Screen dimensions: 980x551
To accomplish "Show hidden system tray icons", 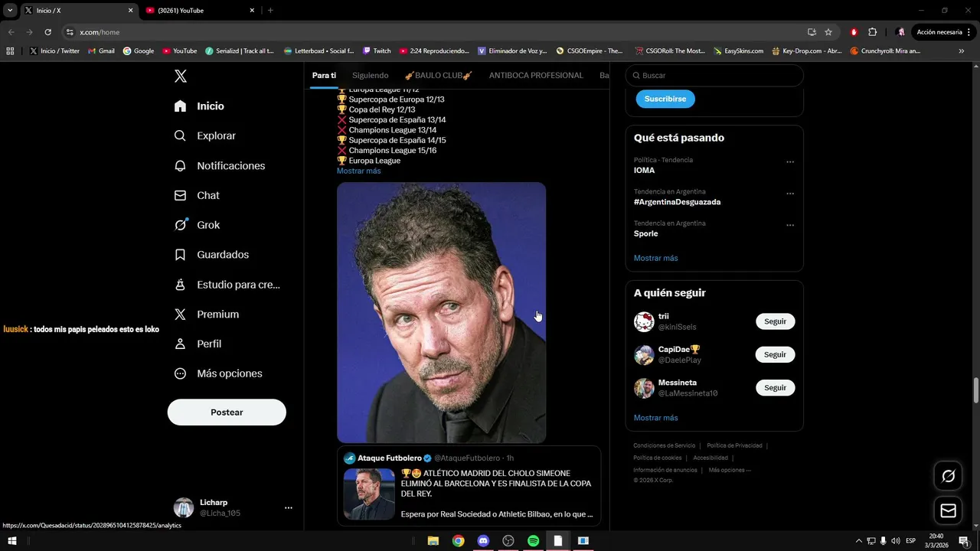I will click(x=858, y=541).
